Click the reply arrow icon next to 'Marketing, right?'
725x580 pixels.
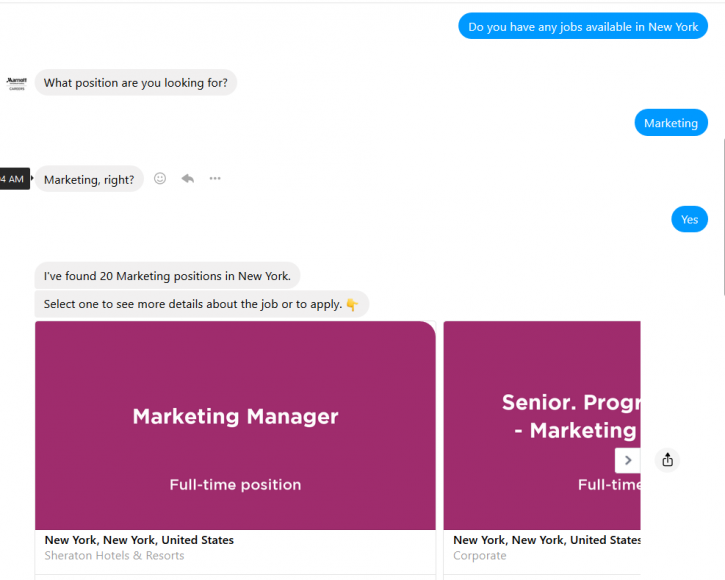(187, 179)
